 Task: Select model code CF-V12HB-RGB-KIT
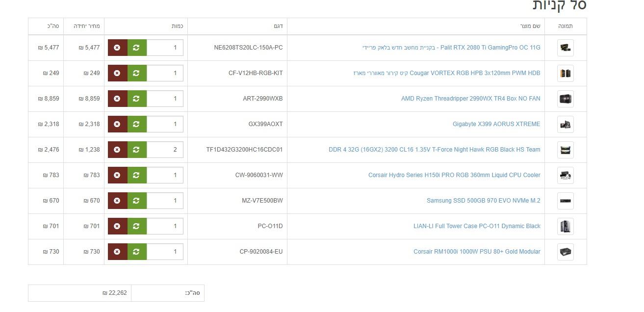(x=256, y=73)
